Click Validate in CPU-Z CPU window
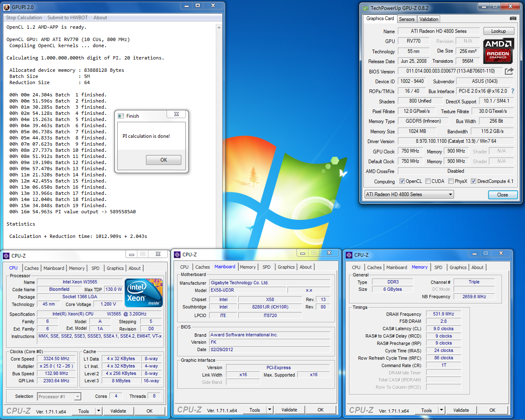This screenshot has height=420, width=525. coord(118,411)
